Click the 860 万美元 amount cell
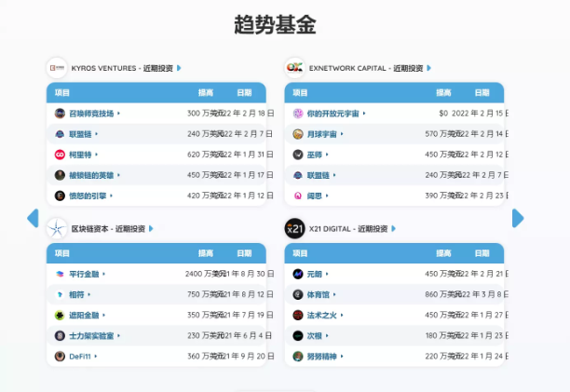Screen dimensions: 570x392 point(442,294)
